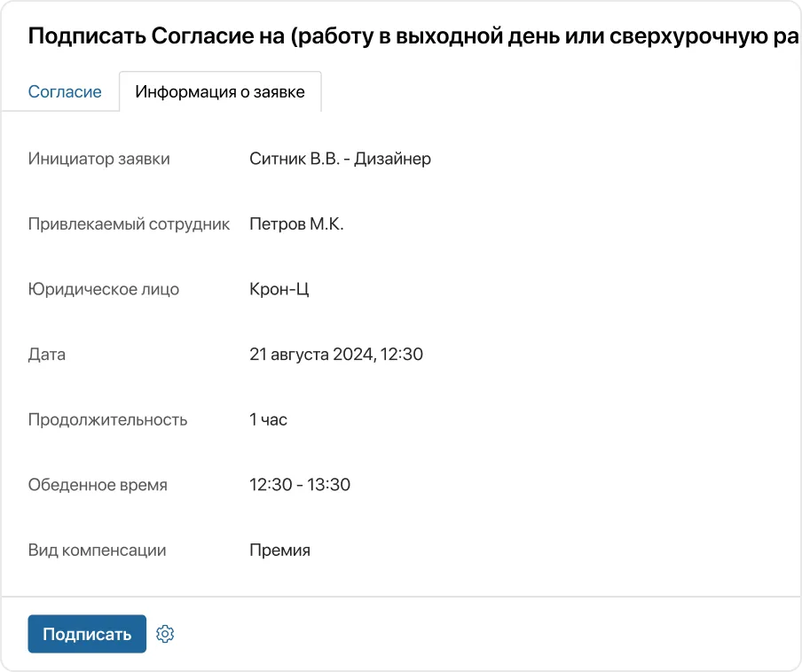Image resolution: width=802 pixels, height=672 pixels.
Task: Click the Юридическое лицо label
Action: click(104, 289)
